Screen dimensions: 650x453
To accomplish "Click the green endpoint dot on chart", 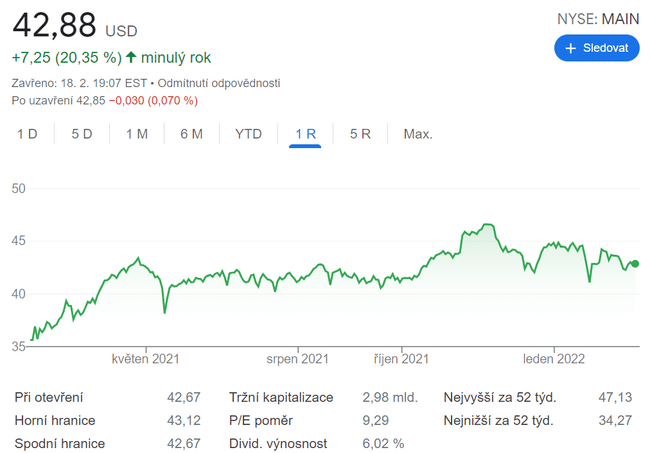I will [635, 264].
